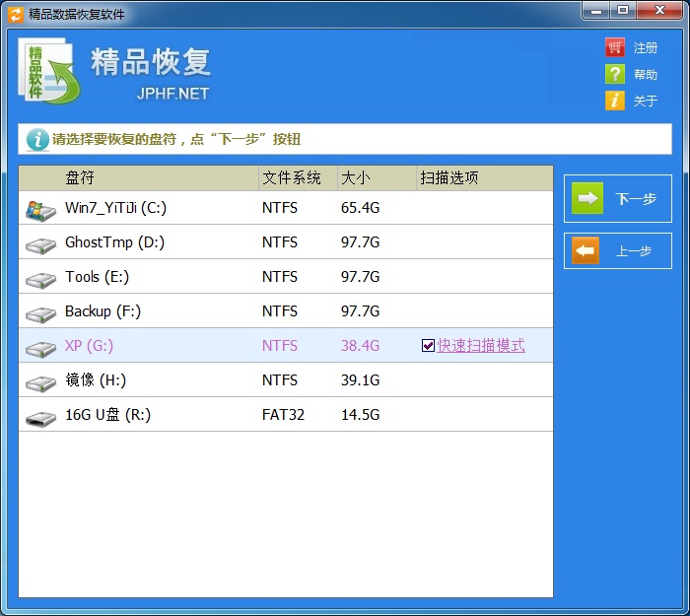
Task: Open the 帮助 help link
Action: pos(645,74)
